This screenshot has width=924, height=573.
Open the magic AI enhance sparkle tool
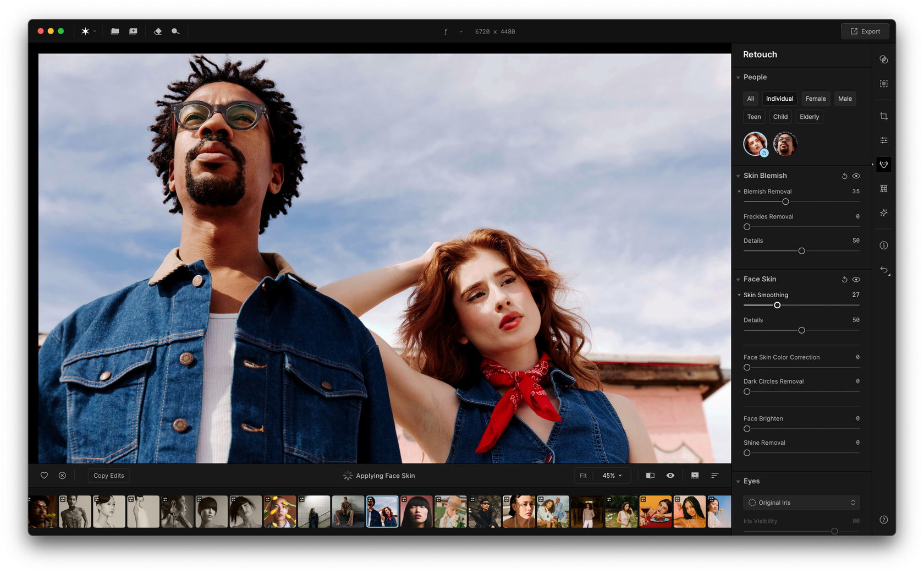click(x=884, y=213)
